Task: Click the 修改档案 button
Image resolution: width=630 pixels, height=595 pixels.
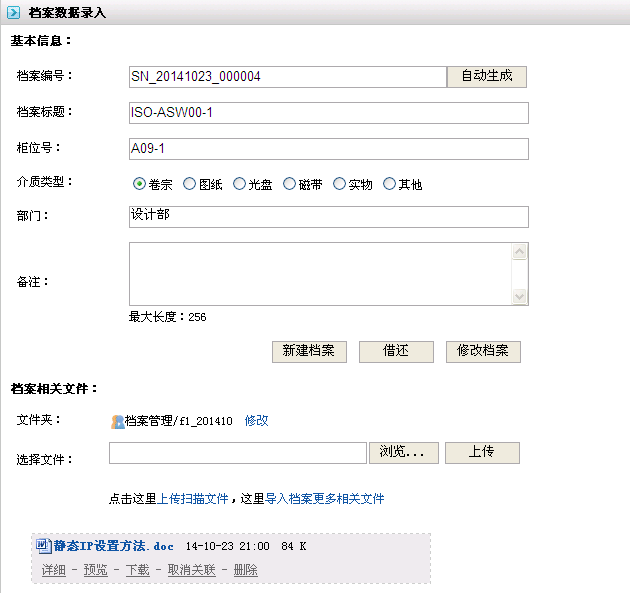Action: 483,351
